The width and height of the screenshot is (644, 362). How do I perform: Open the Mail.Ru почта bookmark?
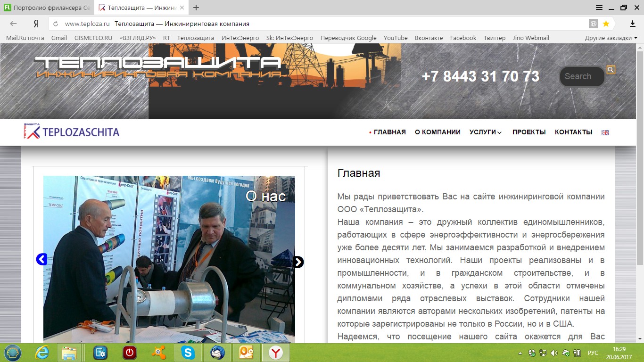(25, 38)
